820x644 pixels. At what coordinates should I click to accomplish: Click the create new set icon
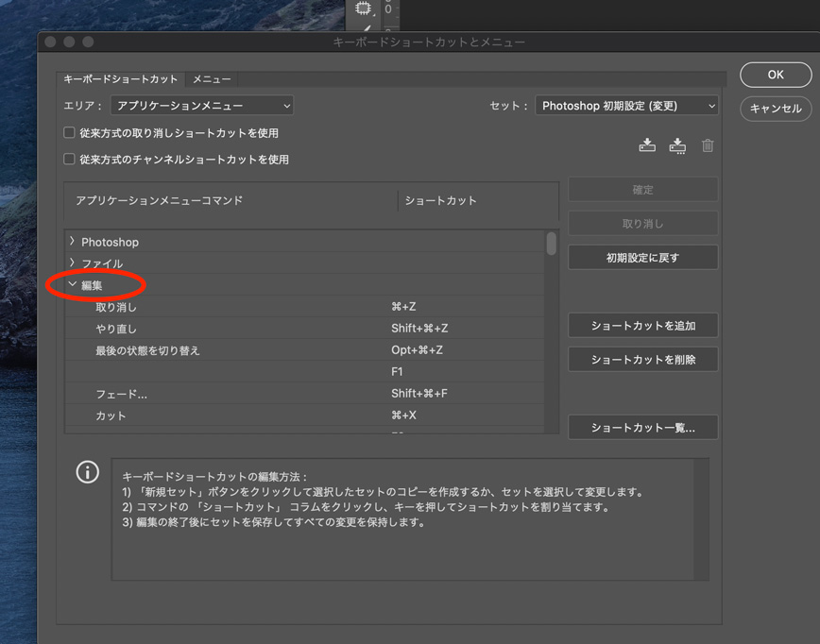[x=677, y=145]
